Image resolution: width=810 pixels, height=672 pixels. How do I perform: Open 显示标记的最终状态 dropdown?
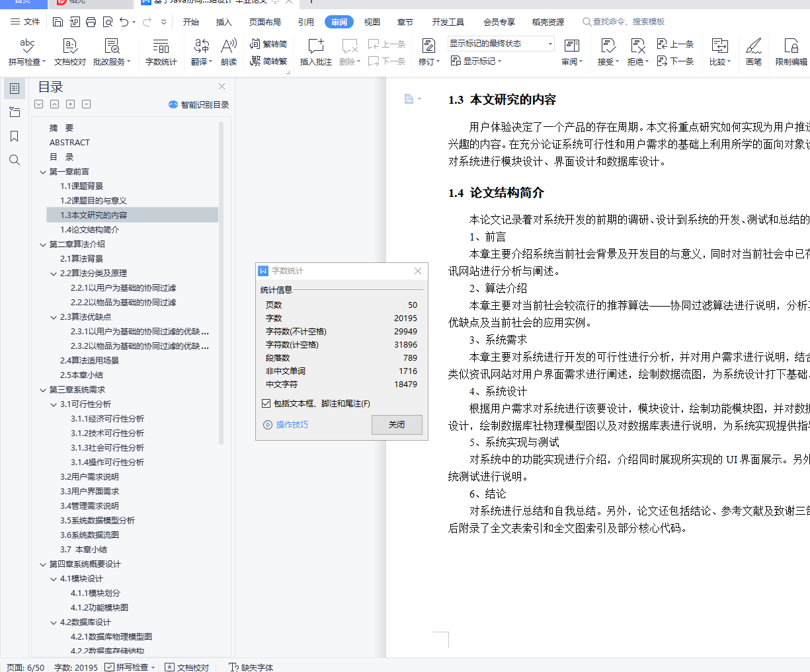(x=501, y=44)
